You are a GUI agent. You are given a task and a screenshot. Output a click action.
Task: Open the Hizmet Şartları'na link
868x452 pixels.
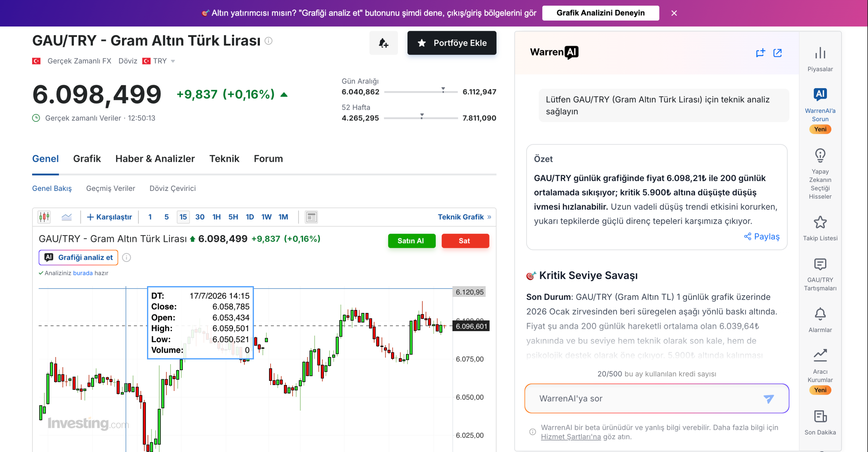pos(571,437)
